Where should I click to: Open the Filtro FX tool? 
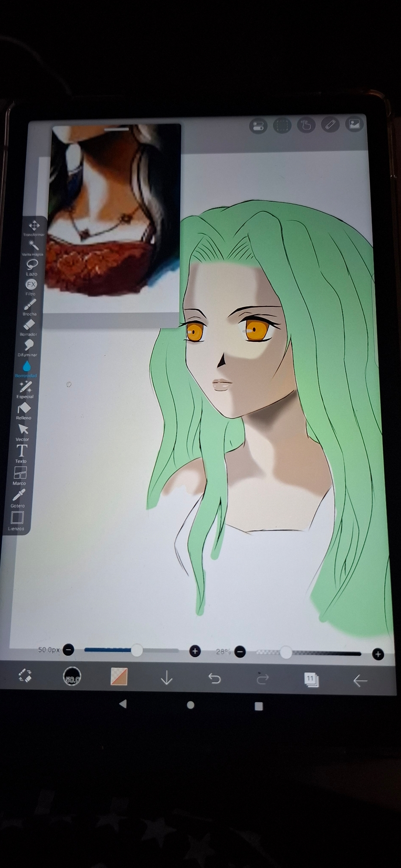tap(31, 285)
